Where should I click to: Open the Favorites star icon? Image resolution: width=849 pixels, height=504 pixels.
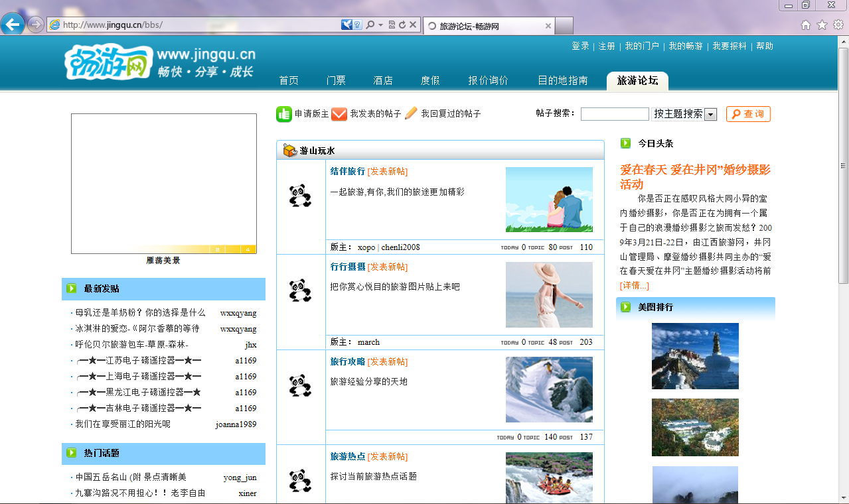pyautogui.click(x=822, y=25)
